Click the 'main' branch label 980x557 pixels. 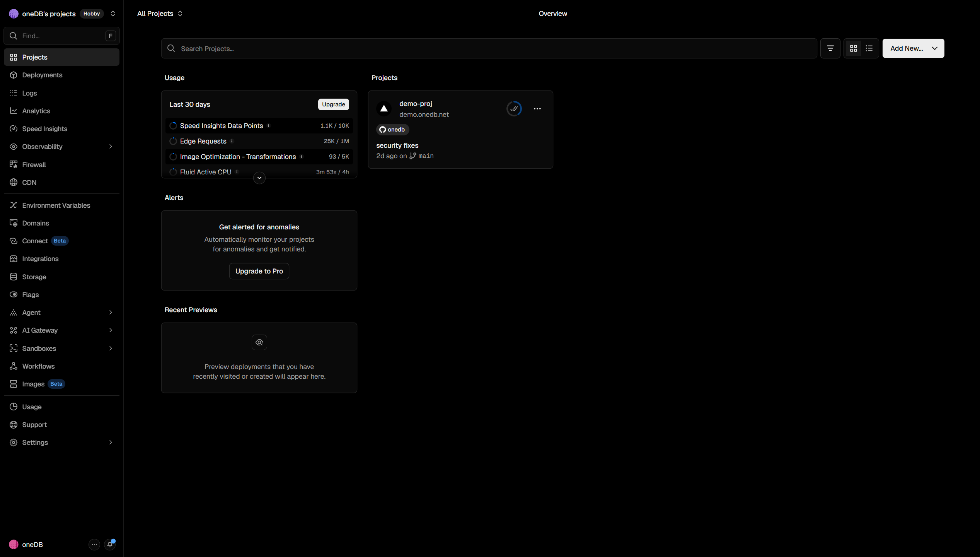point(426,156)
